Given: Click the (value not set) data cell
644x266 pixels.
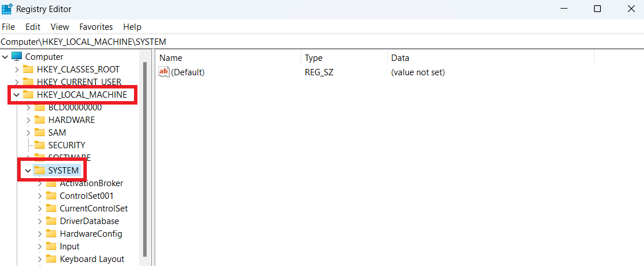Looking at the screenshot, I should coord(418,72).
